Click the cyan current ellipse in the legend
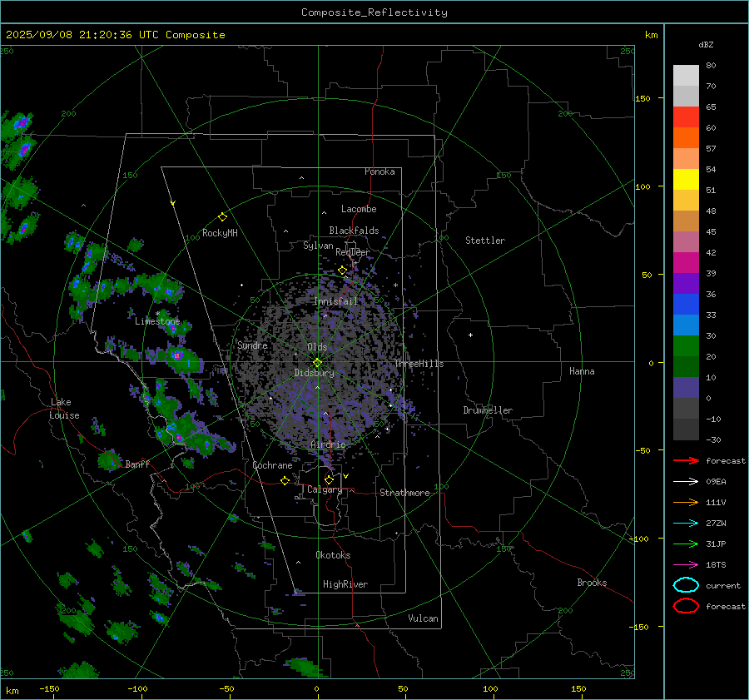Viewport: 749px width, 700px height. [686, 585]
